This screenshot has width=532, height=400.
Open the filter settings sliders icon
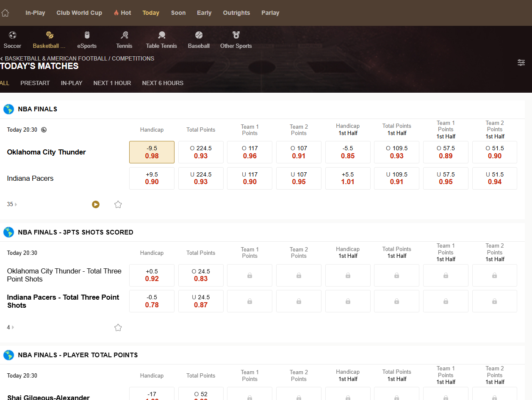click(x=521, y=63)
